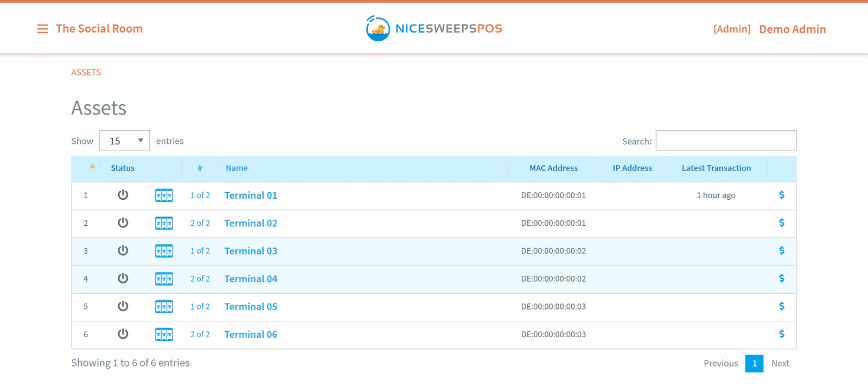Click the power status icon for Terminal 06

click(123, 334)
